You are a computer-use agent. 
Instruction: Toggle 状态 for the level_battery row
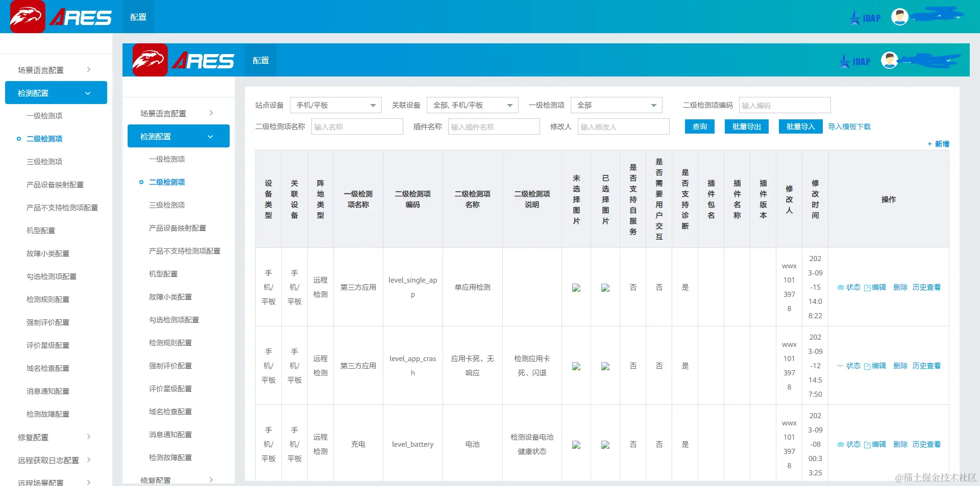pos(849,444)
